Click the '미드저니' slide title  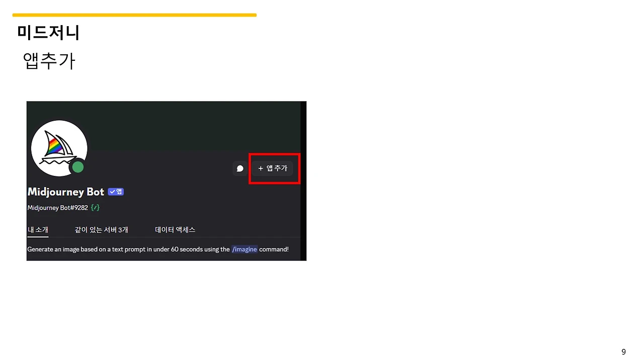click(x=48, y=33)
